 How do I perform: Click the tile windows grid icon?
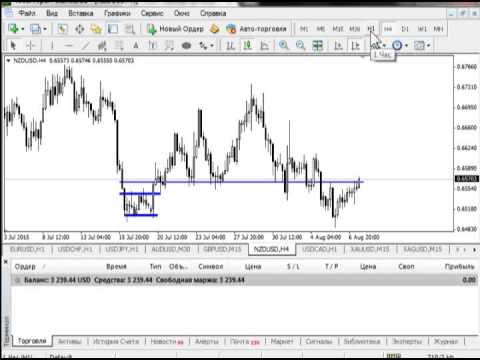[x=317, y=45]
